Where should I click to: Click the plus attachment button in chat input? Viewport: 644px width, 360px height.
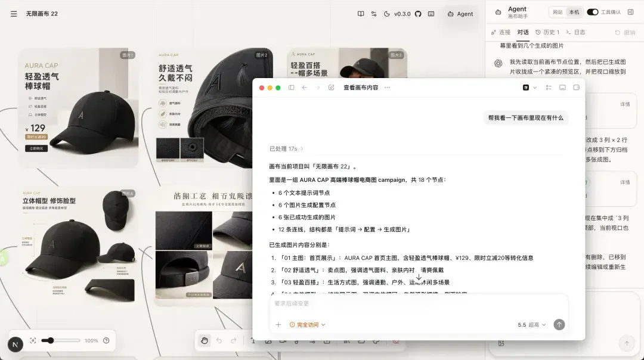coord(278,325)
